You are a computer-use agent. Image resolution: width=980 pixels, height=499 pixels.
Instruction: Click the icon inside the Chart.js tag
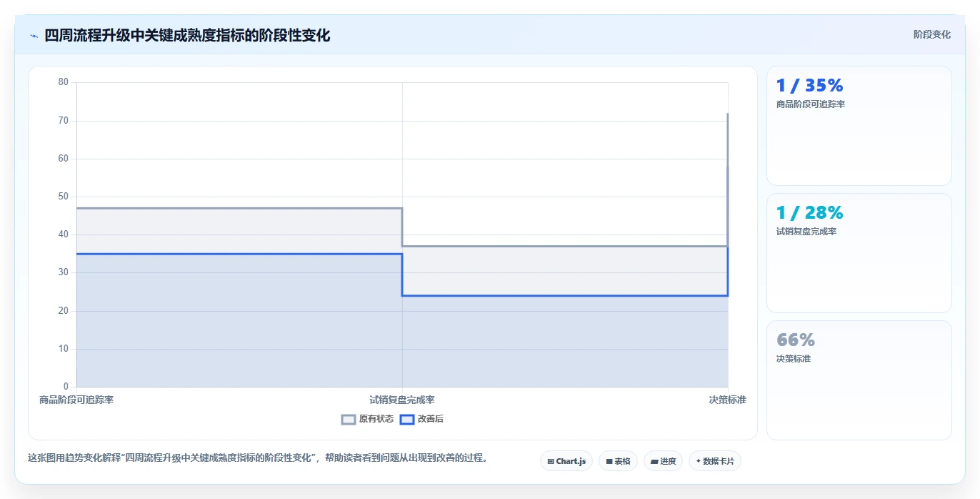tap(551, 462)
